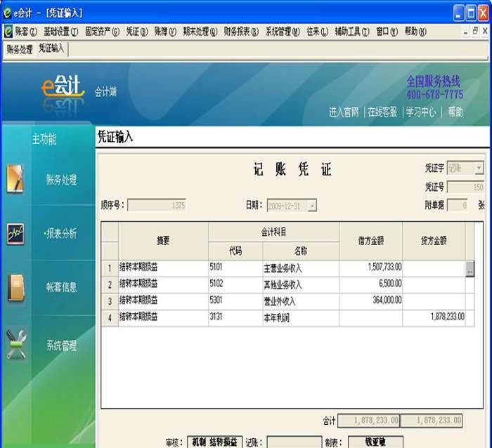Viewport: 492px width, 448px height.
Task: Click account code 5301 cell
Action: [x=235, y=302]
